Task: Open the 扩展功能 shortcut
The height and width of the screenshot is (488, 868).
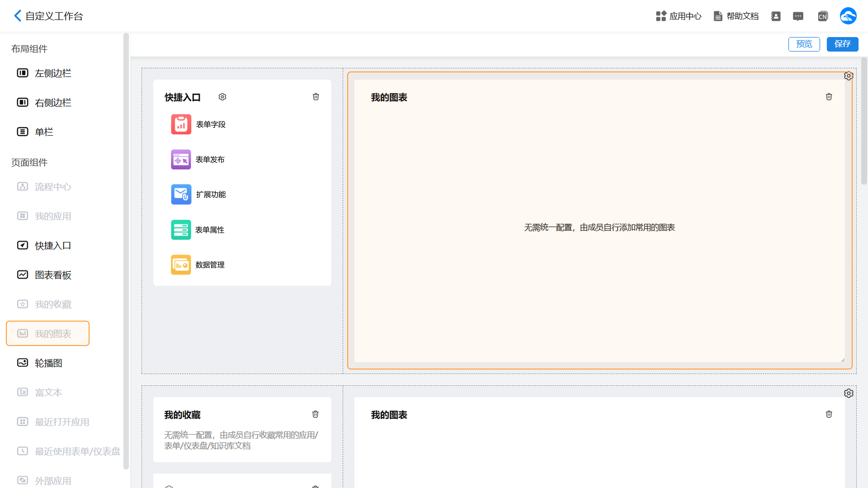Action: tap(198, 194)
